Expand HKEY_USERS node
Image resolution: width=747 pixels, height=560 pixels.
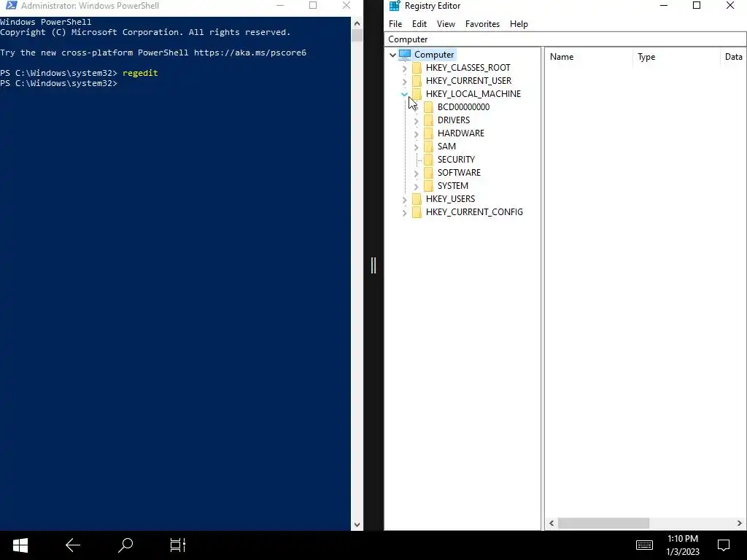click(404, 200)
